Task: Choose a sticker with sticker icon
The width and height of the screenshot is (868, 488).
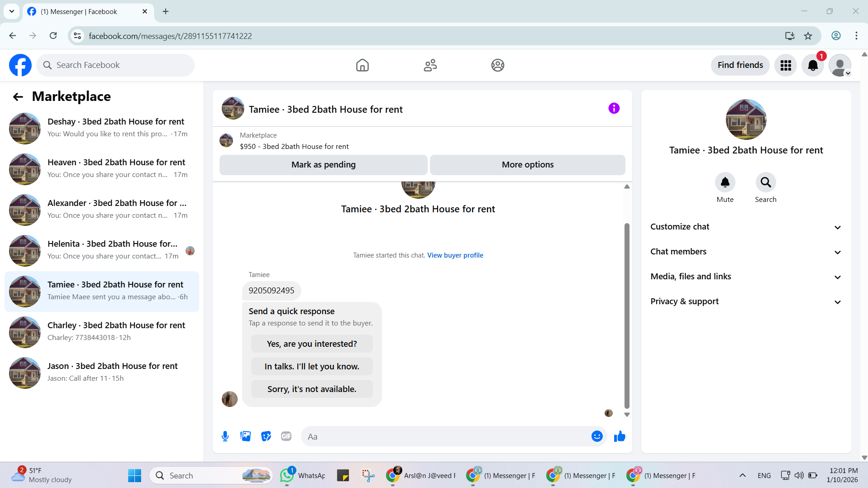Action: pos(266,436)
